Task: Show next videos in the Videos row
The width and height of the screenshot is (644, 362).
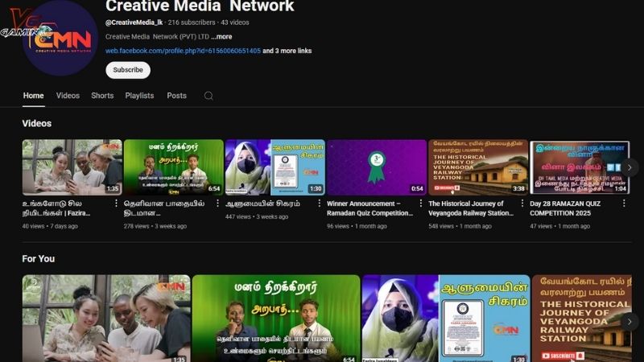Action: (630, 167)
